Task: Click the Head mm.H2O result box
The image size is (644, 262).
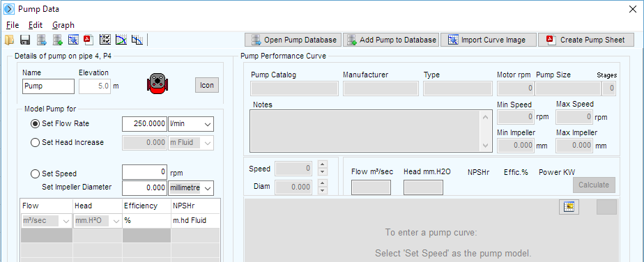Action: [x=424, y=187]
